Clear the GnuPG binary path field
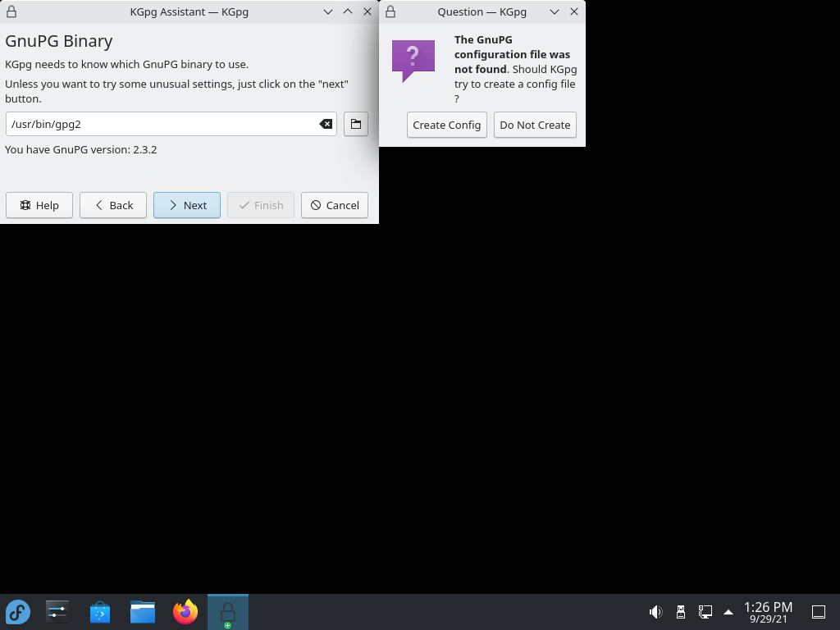The width and height of the screenshot is (840, 630). [326, 125]
